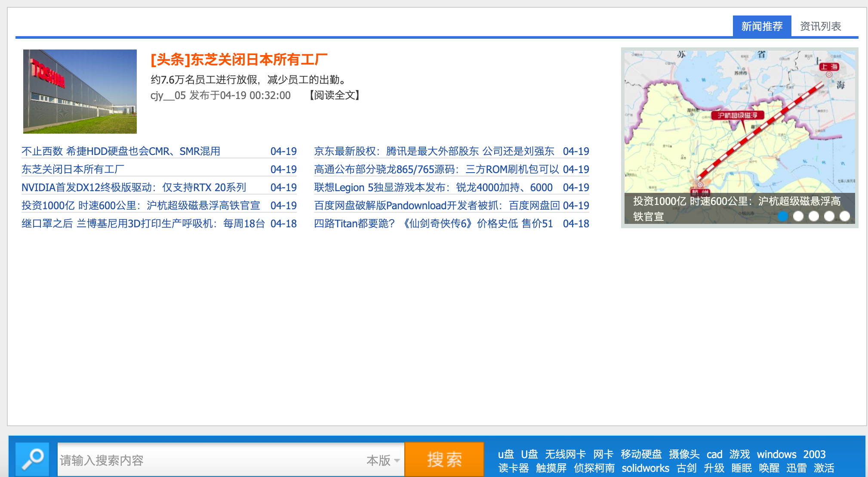The width and height of the screenshot is (868, 477).
Task: Click the cad keyword
Action: pos(714,454)
